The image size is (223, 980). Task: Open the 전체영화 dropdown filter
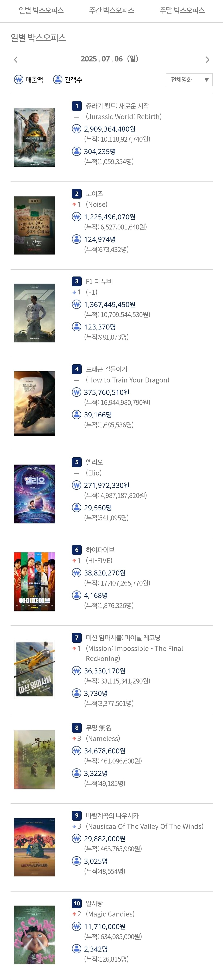pyautogui.click(x=189, y=80)
